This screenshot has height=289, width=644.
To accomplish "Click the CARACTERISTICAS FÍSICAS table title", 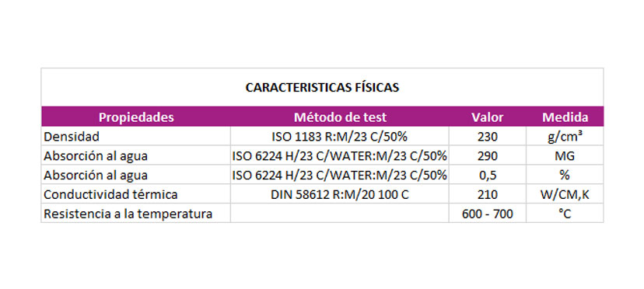I will click(x=322, y=88).
